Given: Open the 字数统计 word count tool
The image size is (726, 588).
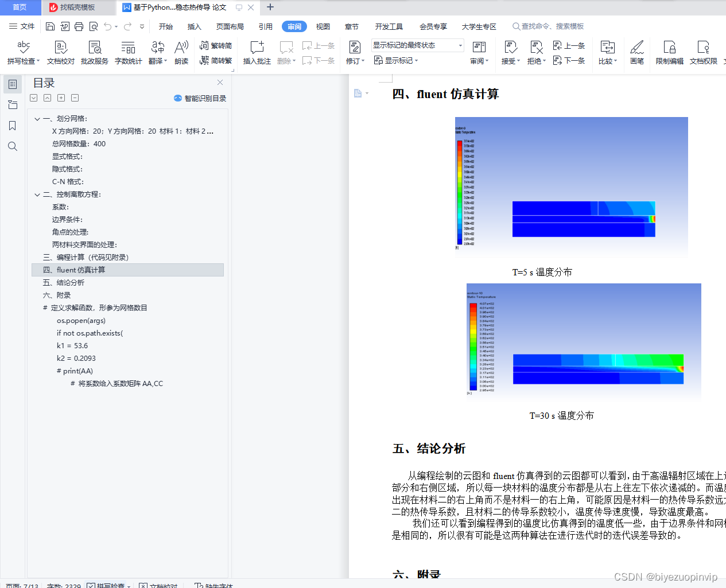Looking at the screenshot, I should (128, 52).
